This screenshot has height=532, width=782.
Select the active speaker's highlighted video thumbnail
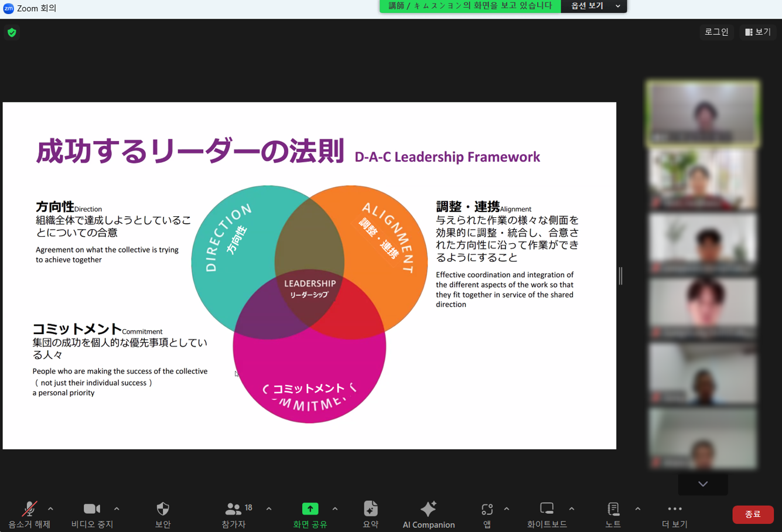point(703,113)
